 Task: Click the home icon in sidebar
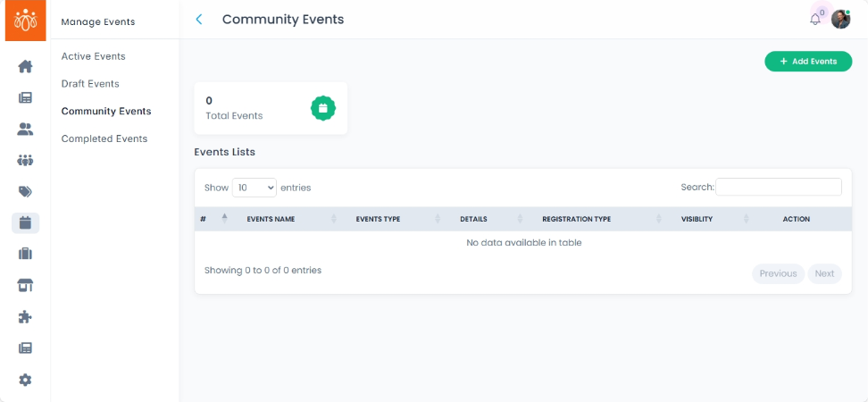click(25, 66)
